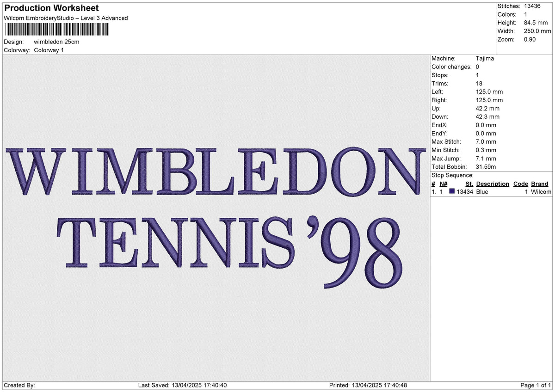Click the EndX row
The image size is (555, 392).
(x=464, y=125)
